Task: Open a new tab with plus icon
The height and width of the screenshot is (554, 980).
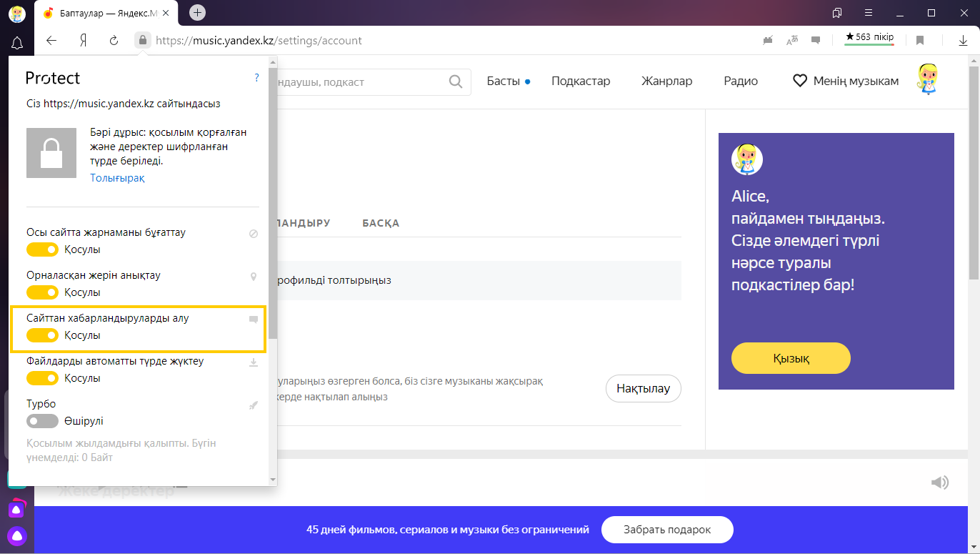Action: 198,12
